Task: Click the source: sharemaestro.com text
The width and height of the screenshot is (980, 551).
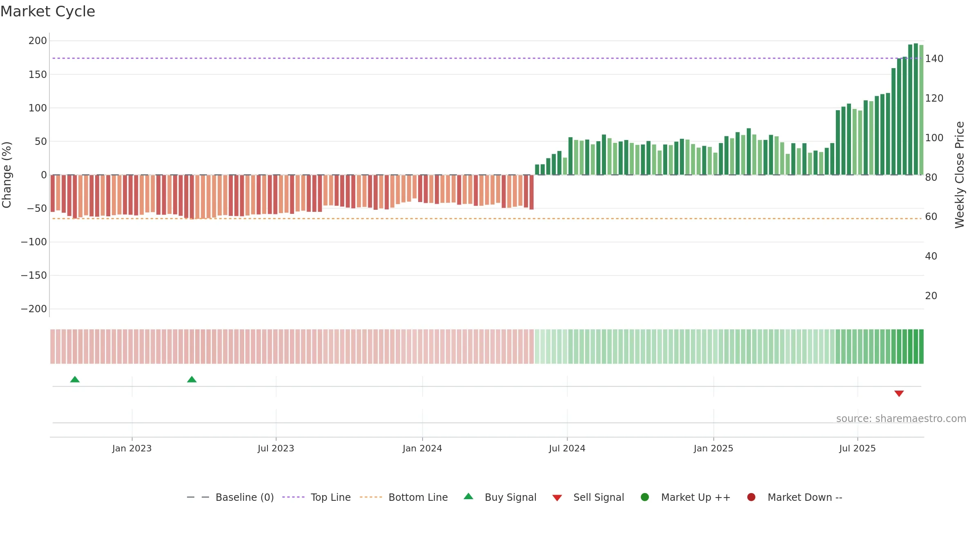Action: (x=901, y=419)
